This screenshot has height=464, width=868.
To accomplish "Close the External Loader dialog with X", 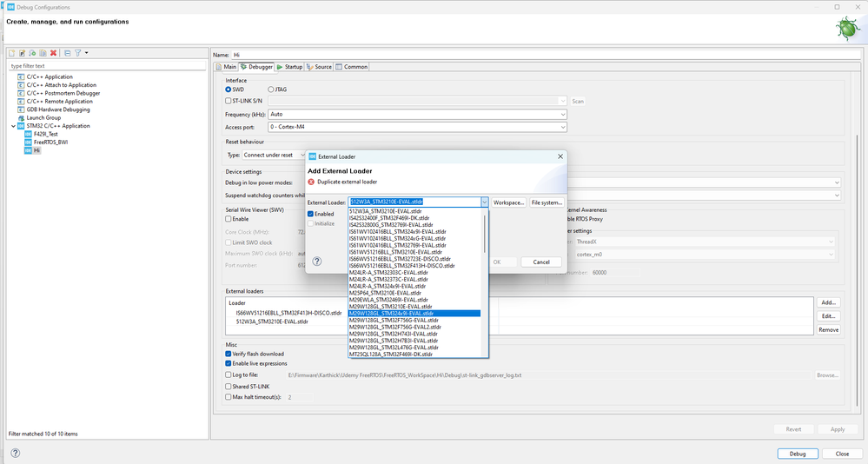I will (x=560, y=156).
